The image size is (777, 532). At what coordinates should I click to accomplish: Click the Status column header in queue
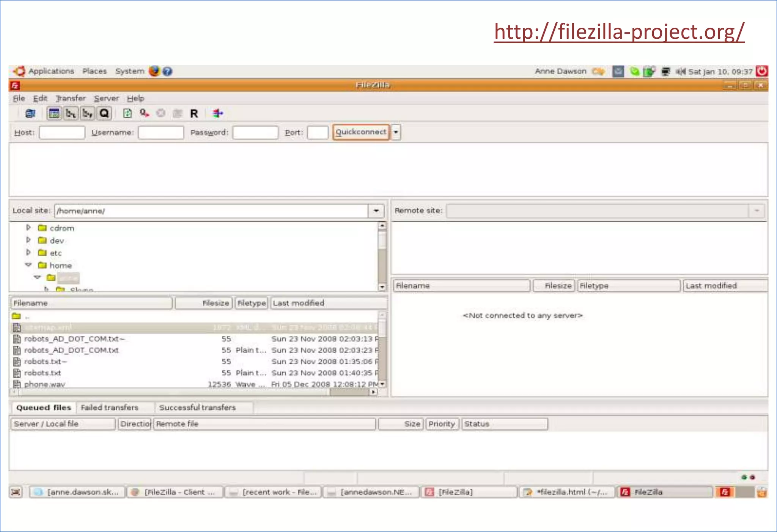[505, 424]
